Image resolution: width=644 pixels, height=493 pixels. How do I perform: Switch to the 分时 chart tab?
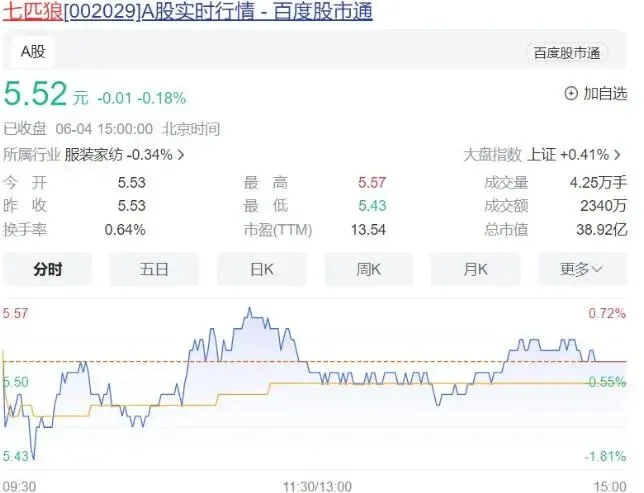(47, 270)
